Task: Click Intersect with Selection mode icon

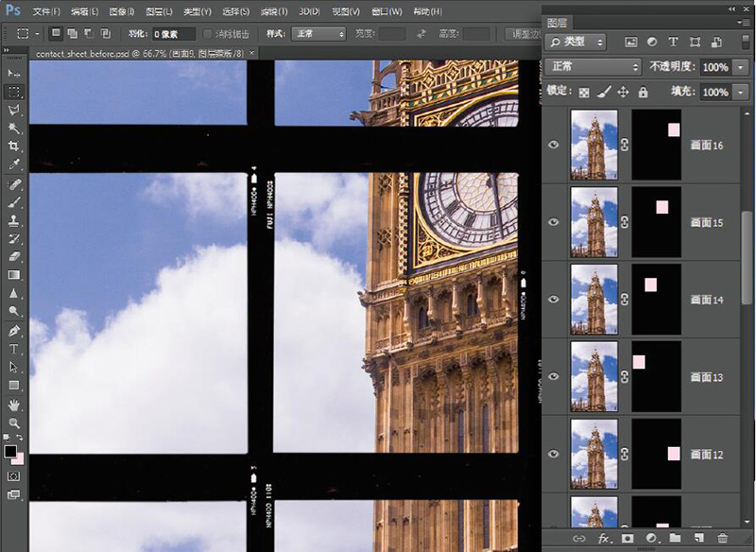Action: click(106, 33)
